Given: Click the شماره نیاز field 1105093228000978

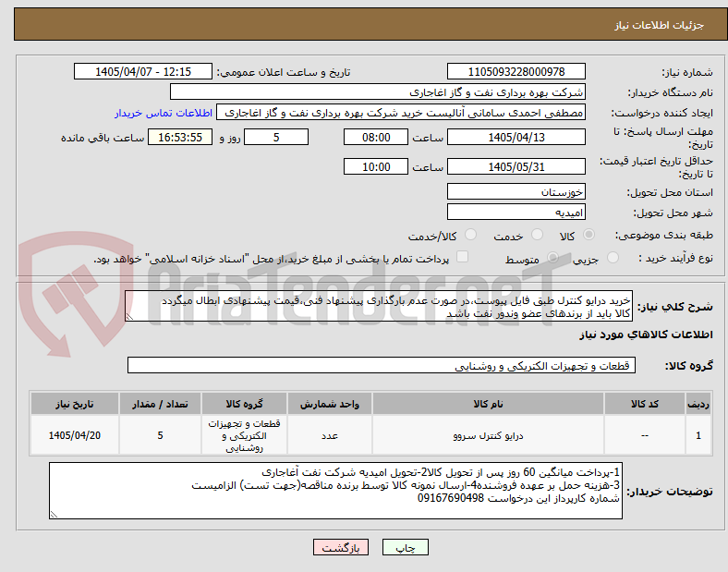Looking at the screenshot, I should pos(516,71).
